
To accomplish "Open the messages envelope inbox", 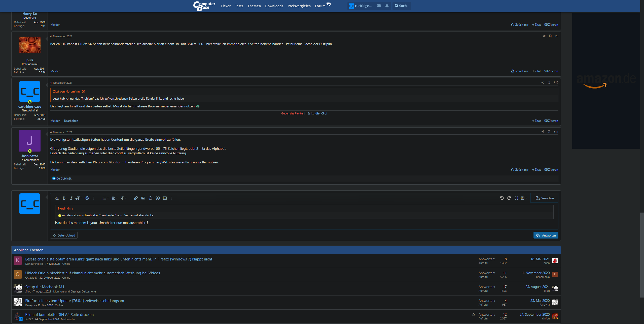I will point(379,6).
